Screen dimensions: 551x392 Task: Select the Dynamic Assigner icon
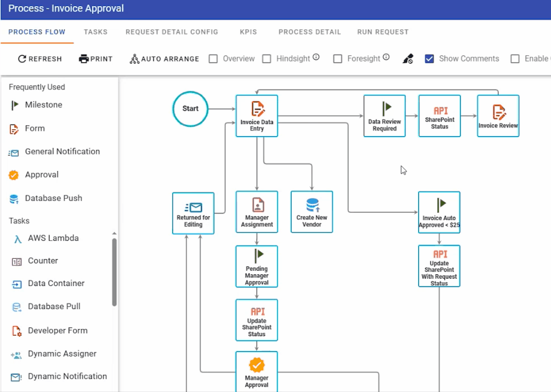click(16, 355)
